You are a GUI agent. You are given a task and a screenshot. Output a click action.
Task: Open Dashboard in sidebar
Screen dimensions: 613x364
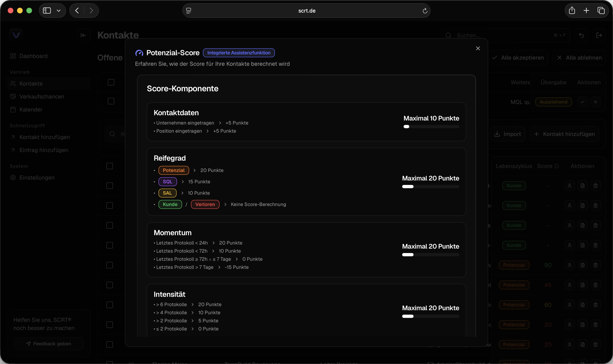tap(49, 56)
